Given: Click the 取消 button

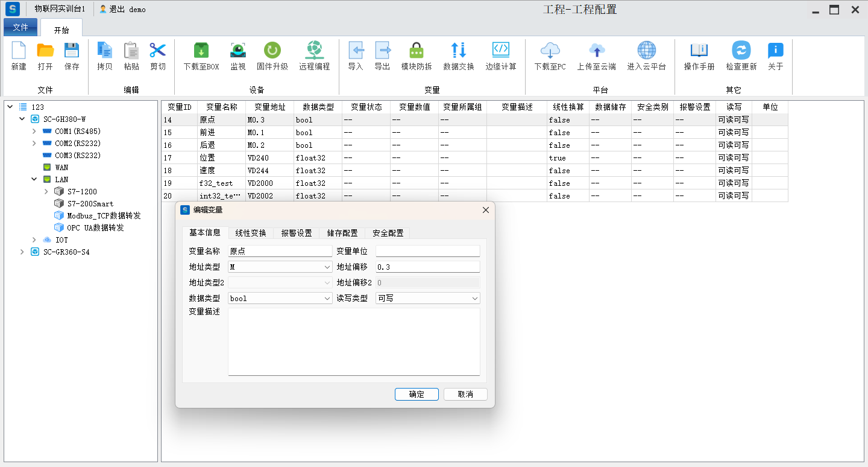Looking at the screenshot, I should coord(465,394).
